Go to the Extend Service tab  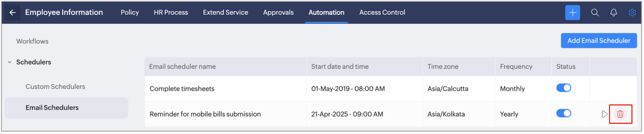(x=225, y=12)
